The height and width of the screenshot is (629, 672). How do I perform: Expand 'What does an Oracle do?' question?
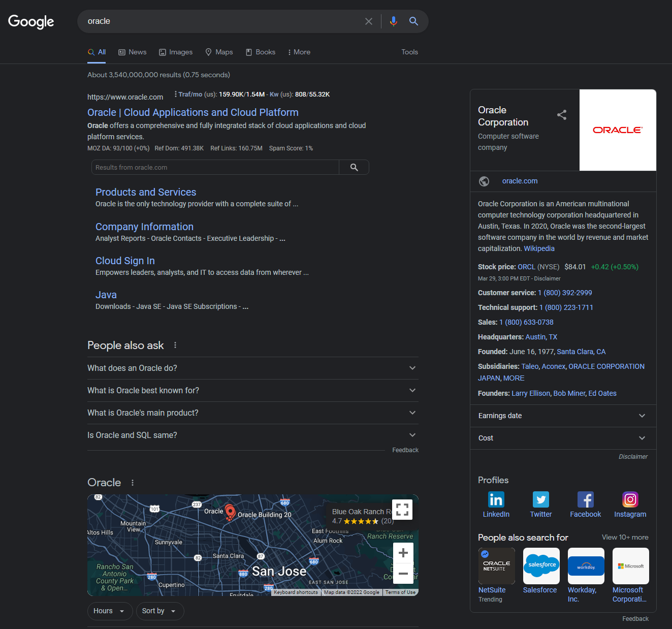[x=253, y=368]
